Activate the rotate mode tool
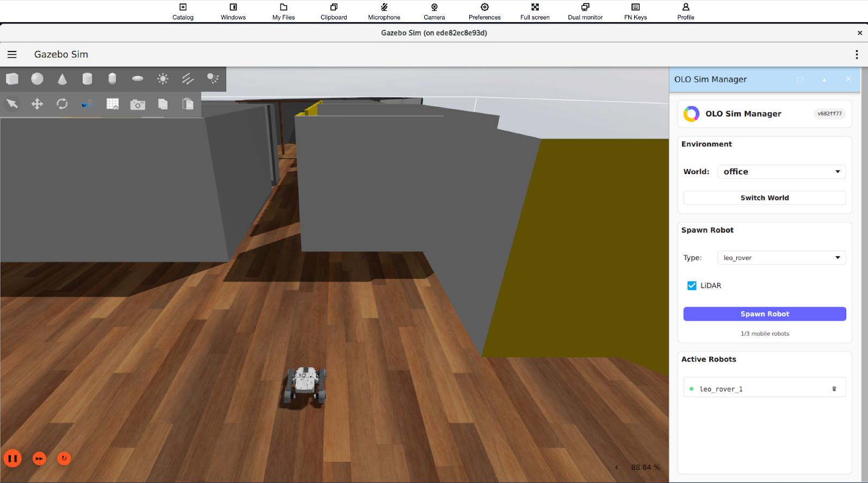This screenshot has height=483, width=868. point(62,104)
